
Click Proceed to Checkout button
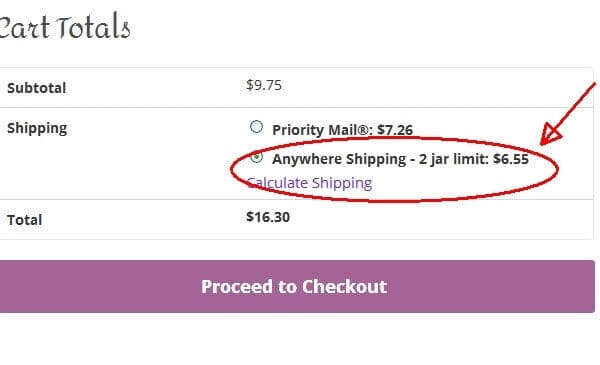pos(297,287)
